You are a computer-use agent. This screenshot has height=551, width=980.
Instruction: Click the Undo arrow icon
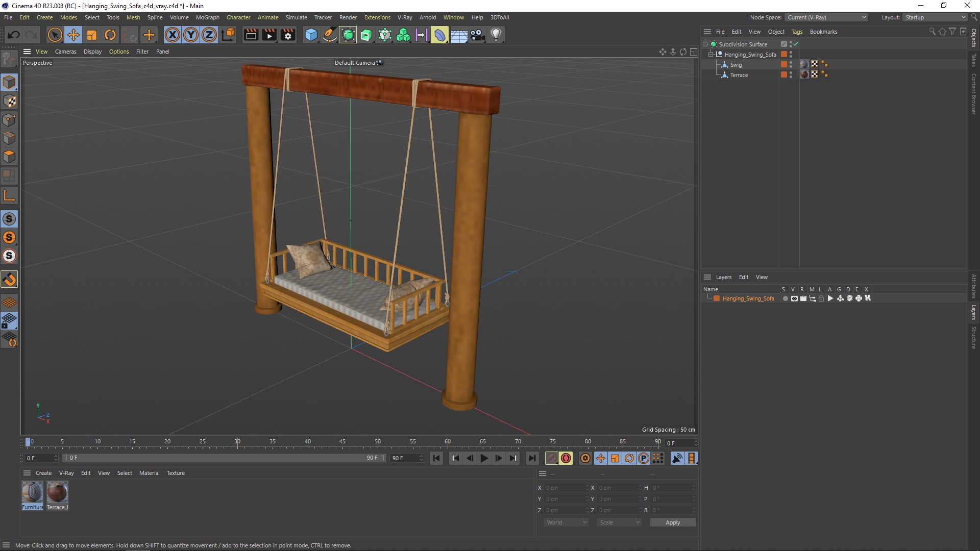(14, 35)
